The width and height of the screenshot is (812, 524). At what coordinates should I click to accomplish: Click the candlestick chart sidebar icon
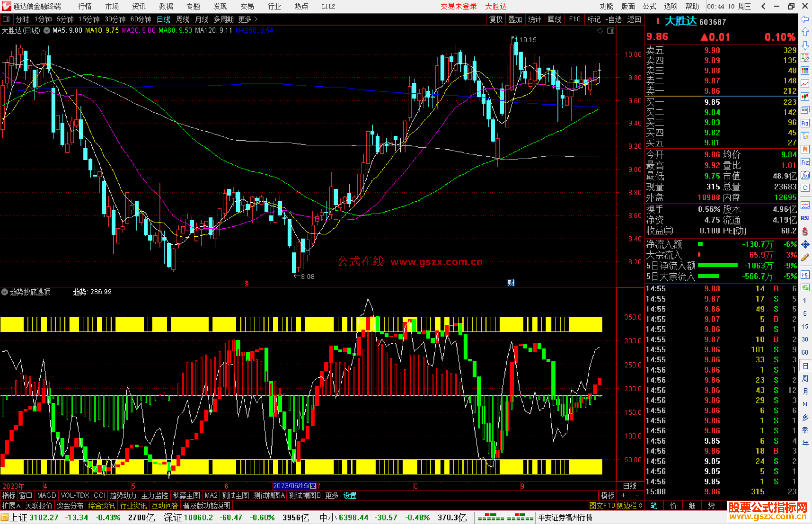point(805,97)
